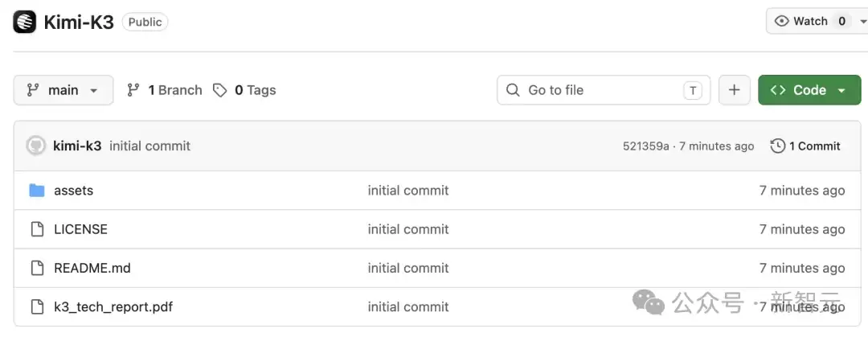This screenshot has height=337, width=868.
Task: Open the main branch selector dropdown
Action: [63, 90]
